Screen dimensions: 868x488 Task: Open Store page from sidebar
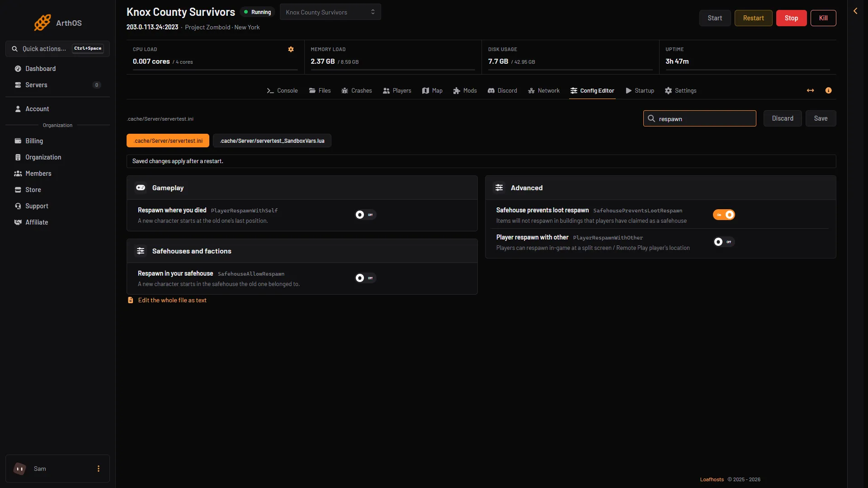(57, 190)
